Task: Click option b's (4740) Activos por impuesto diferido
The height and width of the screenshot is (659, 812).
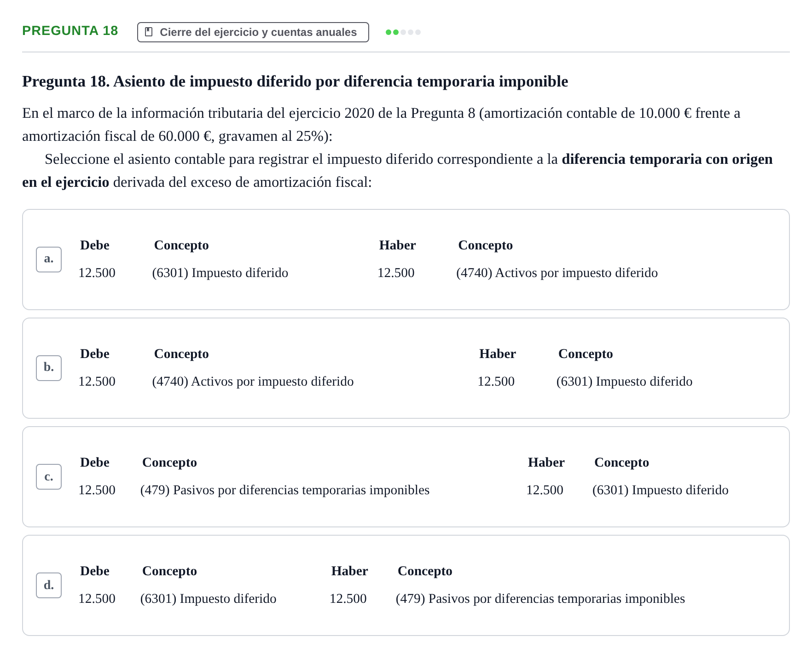Action: pos(253,382)
